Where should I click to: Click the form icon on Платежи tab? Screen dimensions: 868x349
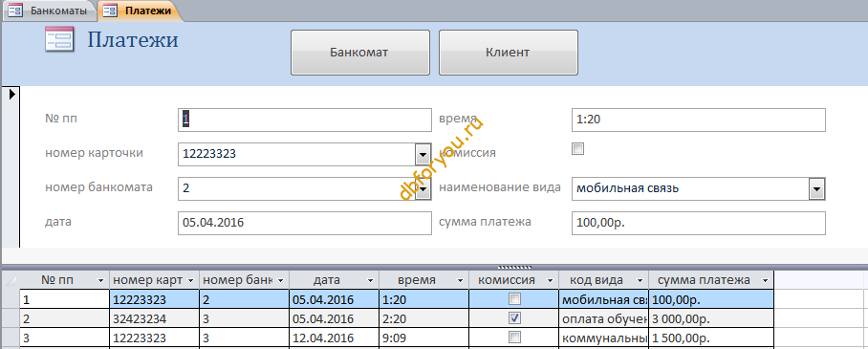coord(110,11)
